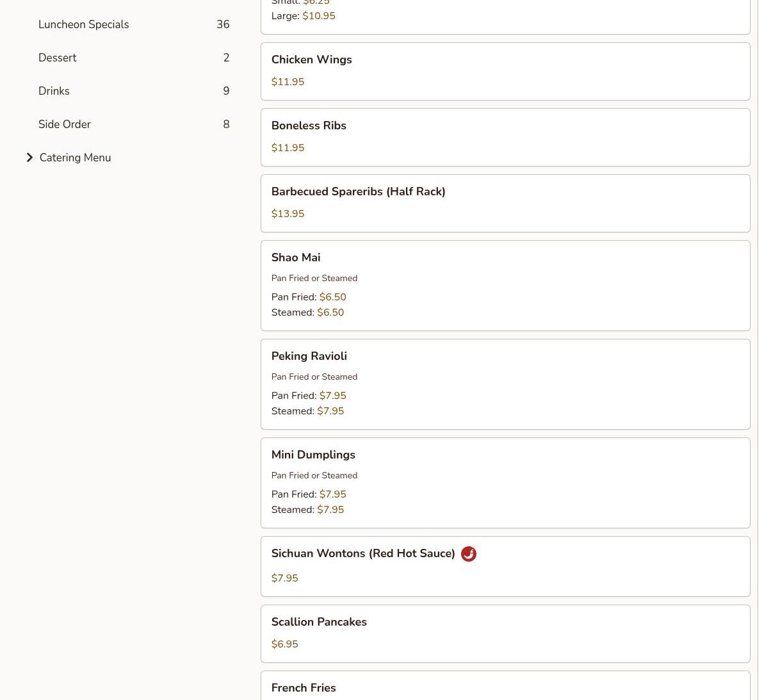This screenshot has height=700, width=771.
Task: Click the Large $10.95 price option
Action: (318, 16)
